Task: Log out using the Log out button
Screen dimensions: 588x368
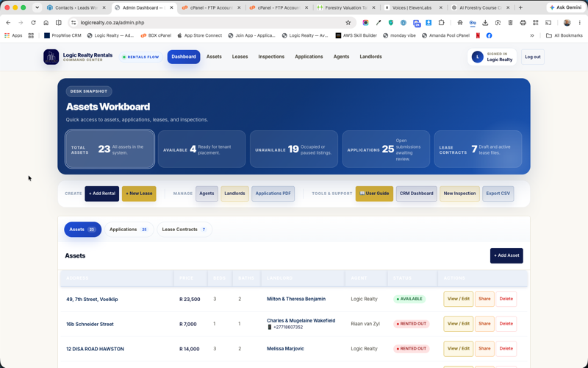Action: [x=532, y=57]
